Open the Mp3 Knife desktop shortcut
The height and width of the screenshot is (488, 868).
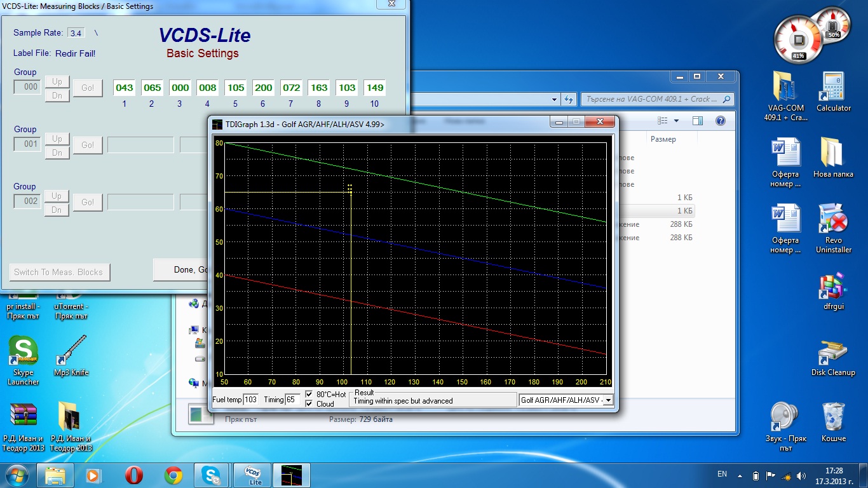pos(71,353)
